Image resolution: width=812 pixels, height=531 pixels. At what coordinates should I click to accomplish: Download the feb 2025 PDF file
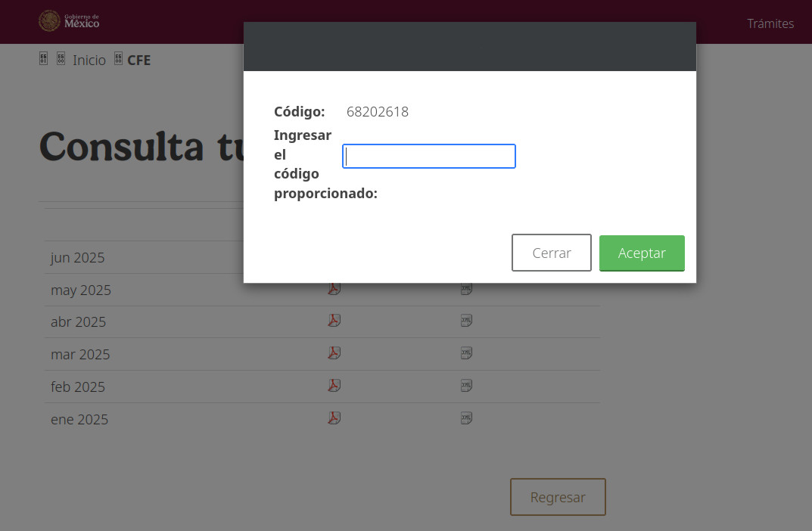[x=334, y=385]
